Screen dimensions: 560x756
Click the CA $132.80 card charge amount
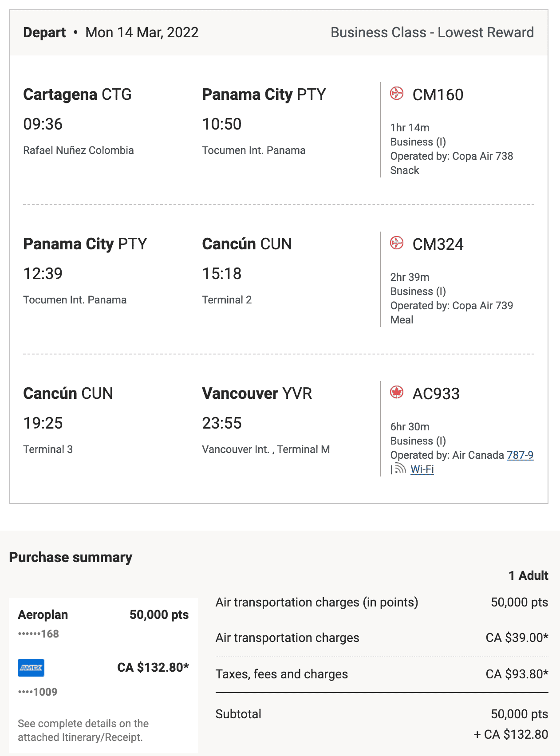(x=153, y=668)
